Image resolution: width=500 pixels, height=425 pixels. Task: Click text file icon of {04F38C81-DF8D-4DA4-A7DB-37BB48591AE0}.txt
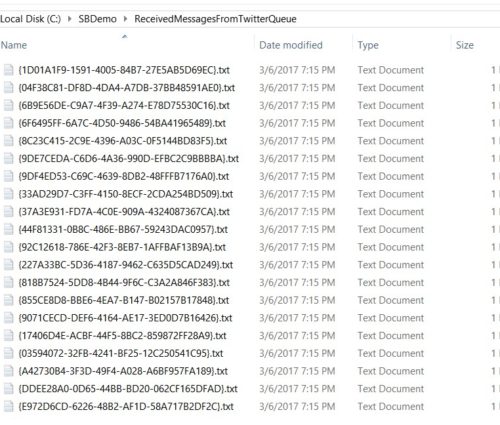(x=8, y=88)
